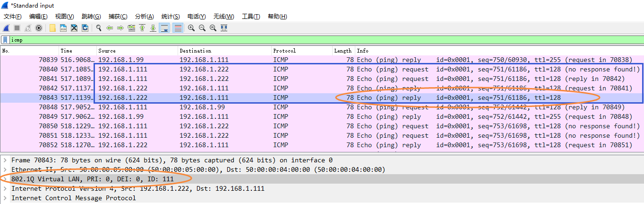Expand Internet Control Message Protocol section

pyautogui.click(x=5, y=198)
